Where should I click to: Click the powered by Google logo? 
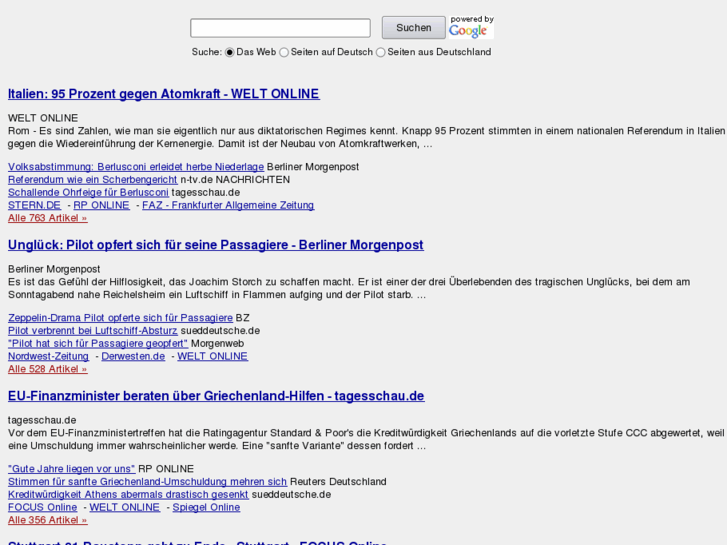point(471,27)
